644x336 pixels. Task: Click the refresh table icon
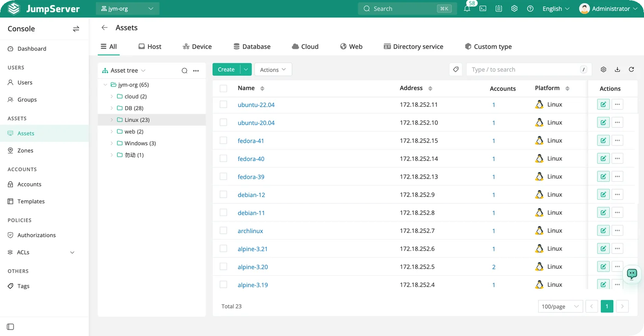[631, 70]
